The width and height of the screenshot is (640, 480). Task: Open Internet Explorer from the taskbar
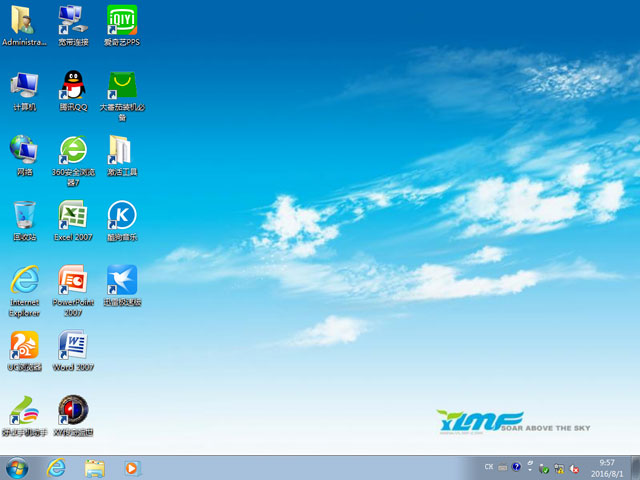pos(56,467)
